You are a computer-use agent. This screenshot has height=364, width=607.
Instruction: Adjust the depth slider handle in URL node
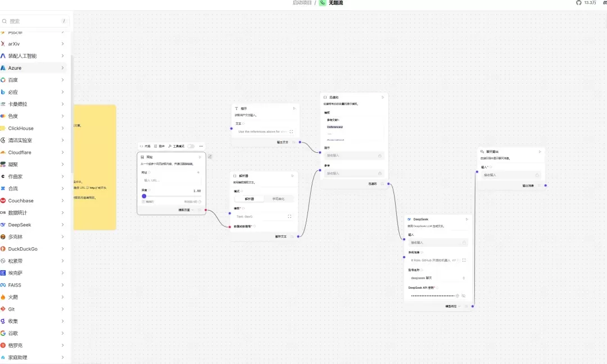144,196
